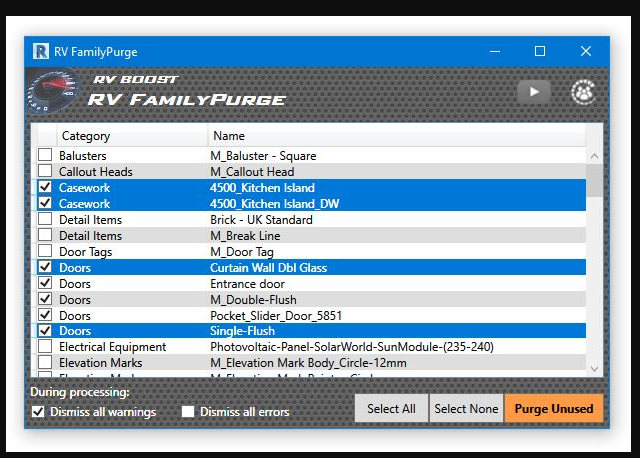
Task: Select the Pocket_Slider_Door_5851 name
Action: tap(276, 316)
